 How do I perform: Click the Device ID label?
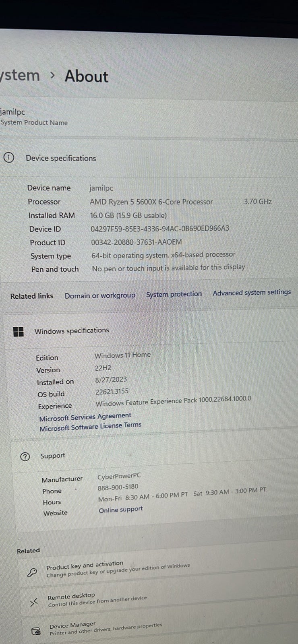point(45,229)
